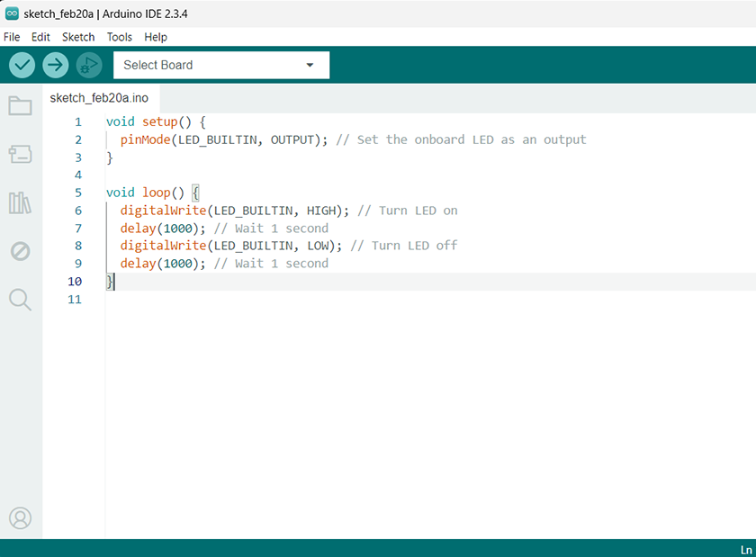Open the Search magnifier sidebar icon

pyautogui.click(x=20, y=300)
